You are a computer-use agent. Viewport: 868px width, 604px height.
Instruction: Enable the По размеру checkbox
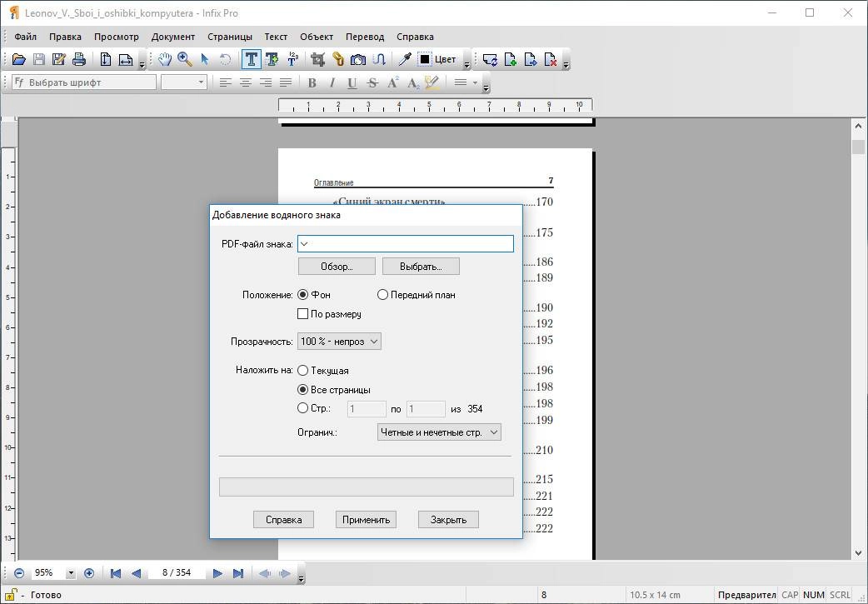(303, 314)
